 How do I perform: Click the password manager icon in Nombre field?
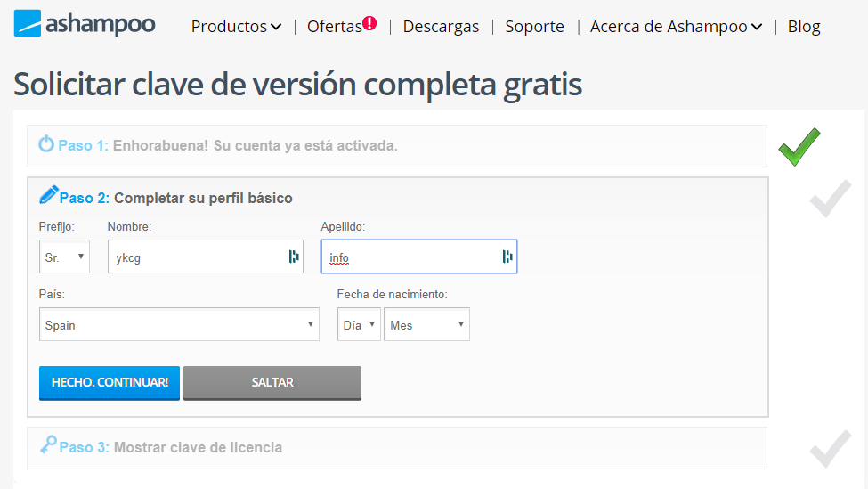294,257
